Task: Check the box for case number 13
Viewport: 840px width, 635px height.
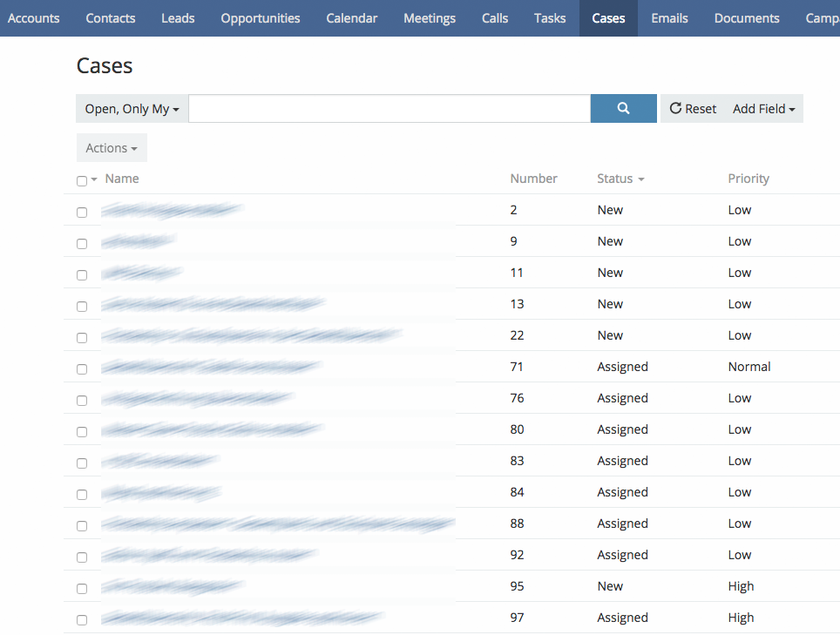Action: (x=82, y=306)
